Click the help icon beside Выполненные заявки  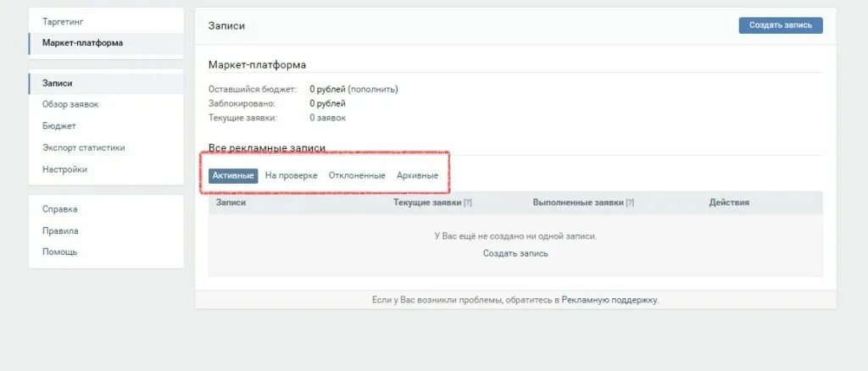pyautogui.click(x=630, y=203)
